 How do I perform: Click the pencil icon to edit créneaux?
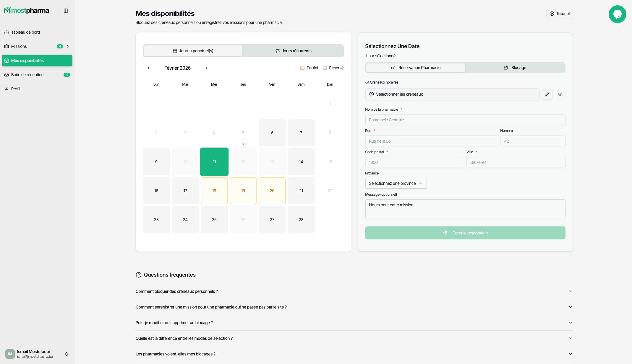click(x=547, y=94)
